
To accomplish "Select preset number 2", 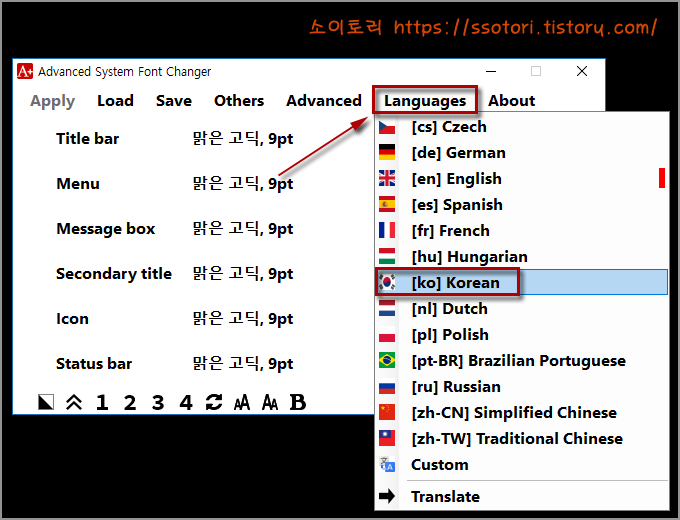I will tap(130, 402).
